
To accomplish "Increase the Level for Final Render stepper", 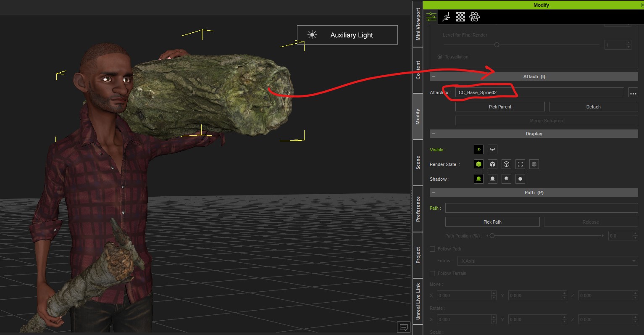I will pos(628,42).
